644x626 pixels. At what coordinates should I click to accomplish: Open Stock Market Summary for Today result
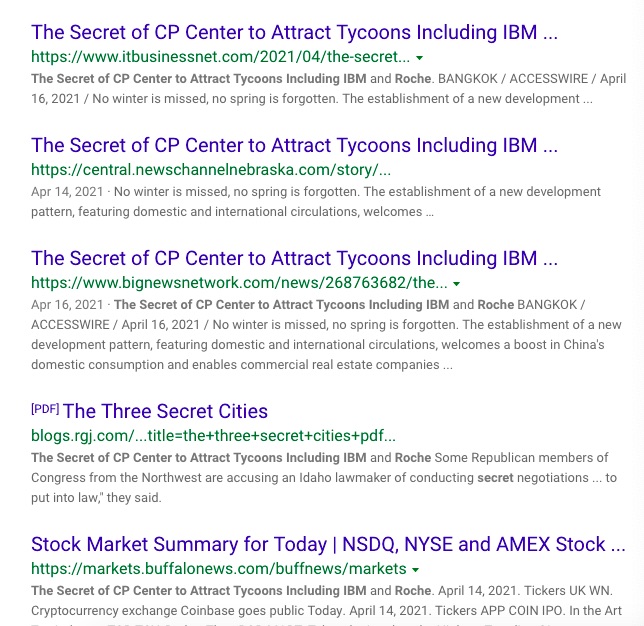328,544
